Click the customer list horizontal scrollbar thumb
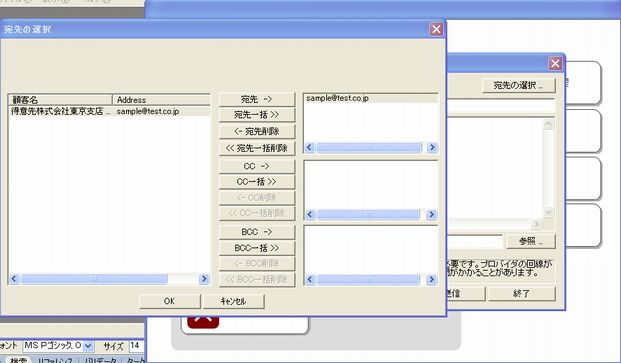Screen dimensions: 621x363 click(94, 279)
